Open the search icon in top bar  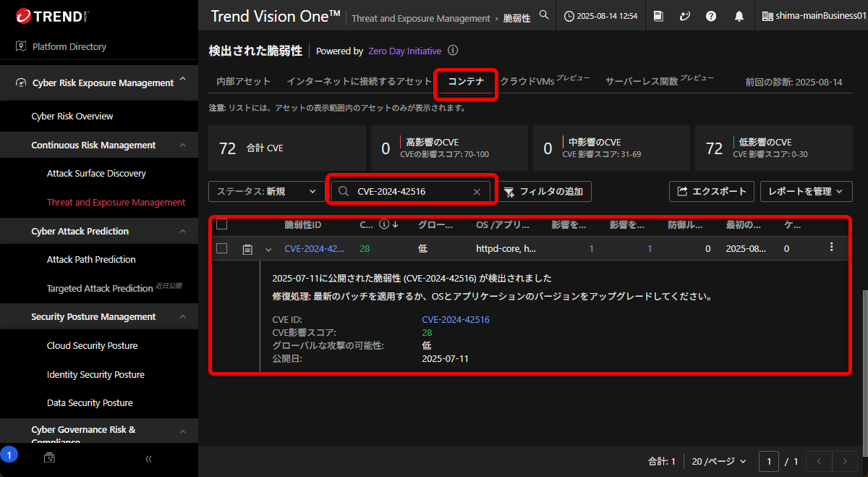click(x=544, y=14)
